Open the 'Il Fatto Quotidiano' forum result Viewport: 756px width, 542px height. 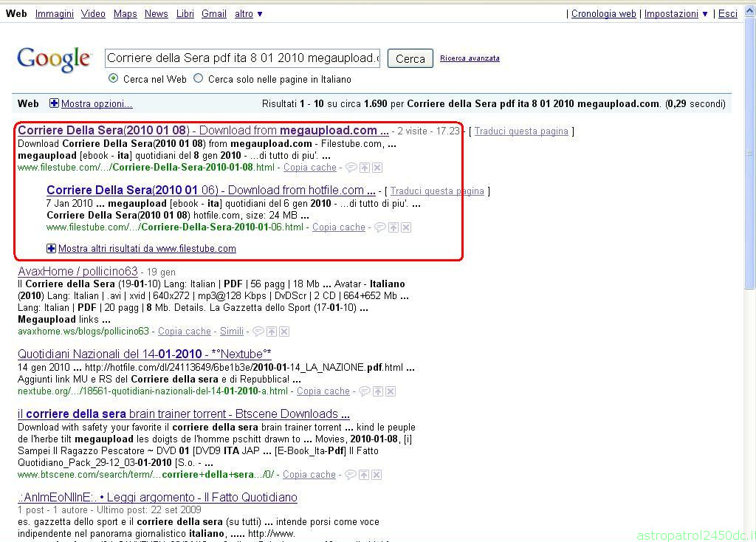coord(158,497)
